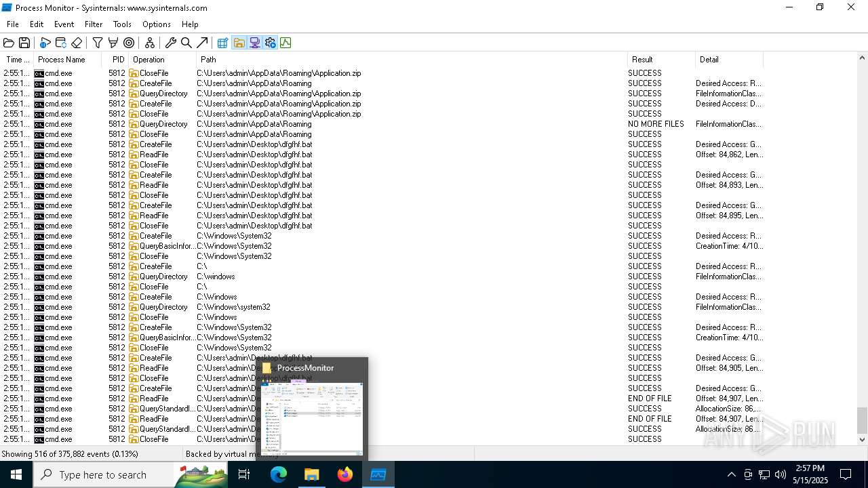Open the notifications action center icon
Screen dimensions: 868x488
click(846, 475)
